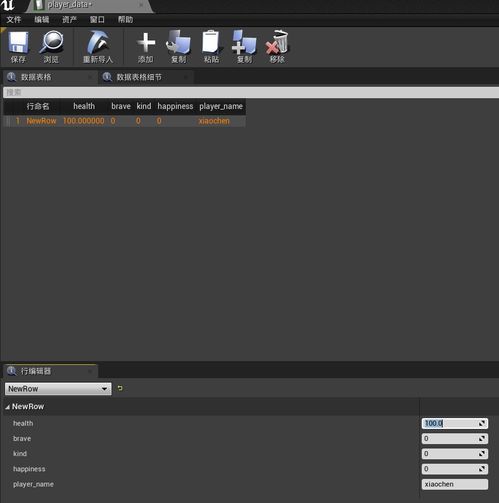
Task: Click the first 复制 copy icon
Action: click(x=178, y=47)
